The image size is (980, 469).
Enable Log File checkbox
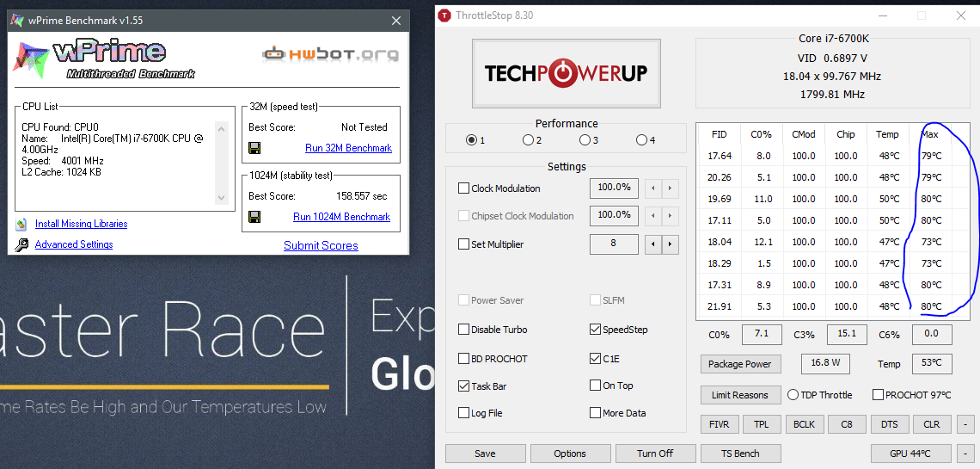click(x=463, y=413)
